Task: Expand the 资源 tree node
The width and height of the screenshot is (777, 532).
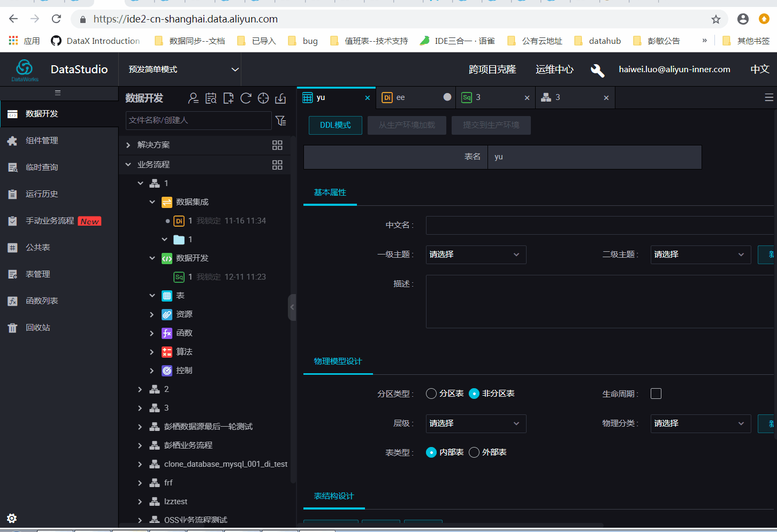Action: coord(152,314)
